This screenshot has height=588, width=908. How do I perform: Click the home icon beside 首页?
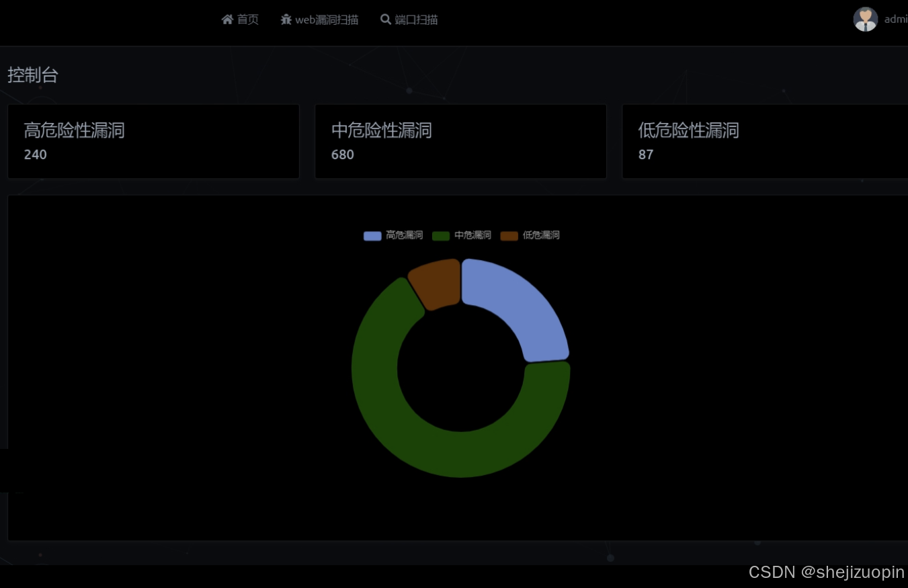click(x=227, y=19)
